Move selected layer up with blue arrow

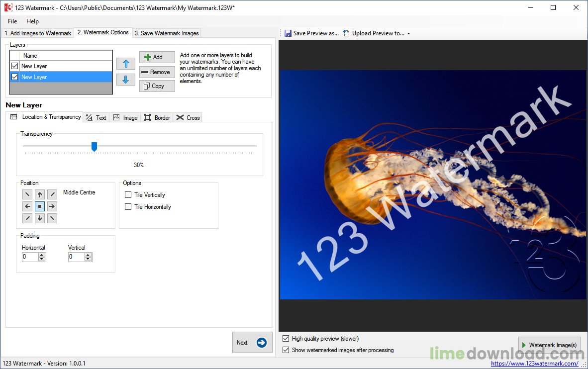pos(125,64)
